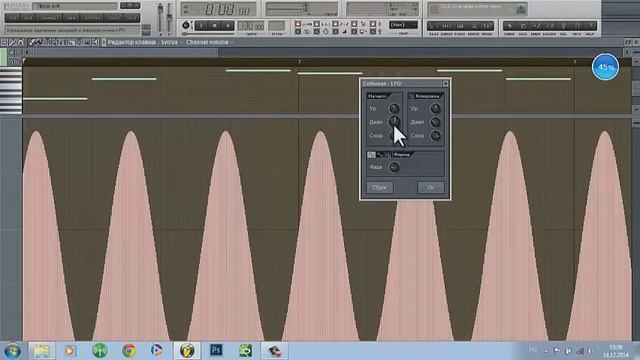This screenshot has height=360, width=640.
Task: Click the Help shortcut icon
Action: pos(590,27)
